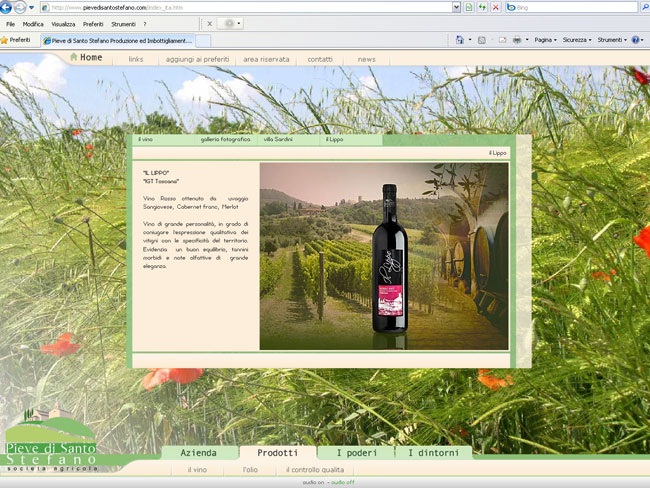Click the Il Lippo wine bottle image

(390, 259)
